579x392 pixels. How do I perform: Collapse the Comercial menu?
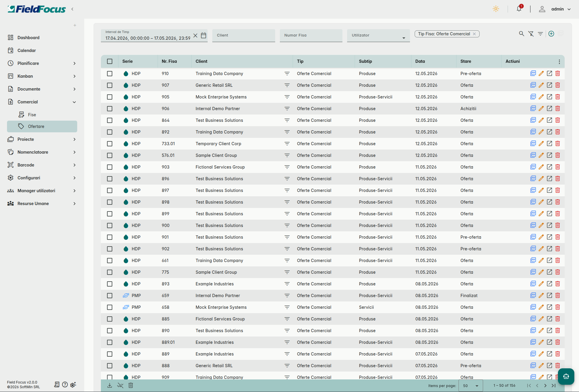(x=42, y=102)
